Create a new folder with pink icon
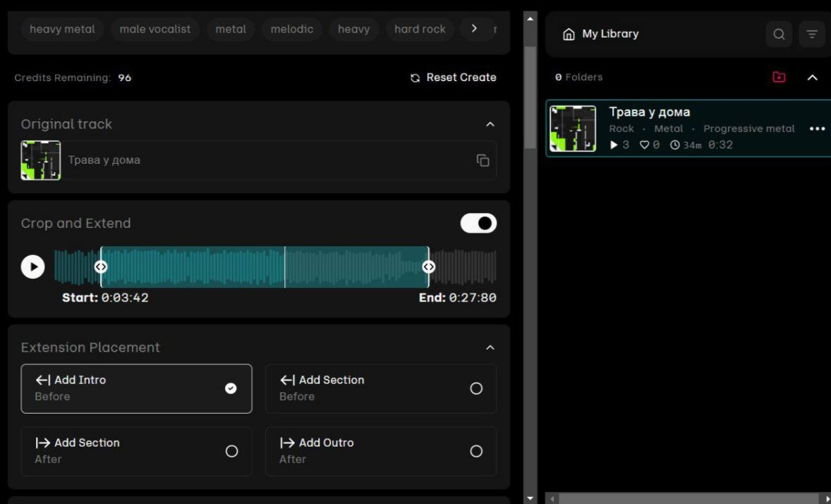This screenshot has width=831, height=504. 779,78
